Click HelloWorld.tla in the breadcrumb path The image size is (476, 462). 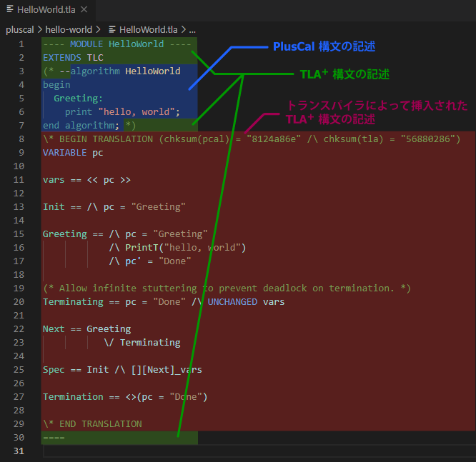click(x=149, y=29)
